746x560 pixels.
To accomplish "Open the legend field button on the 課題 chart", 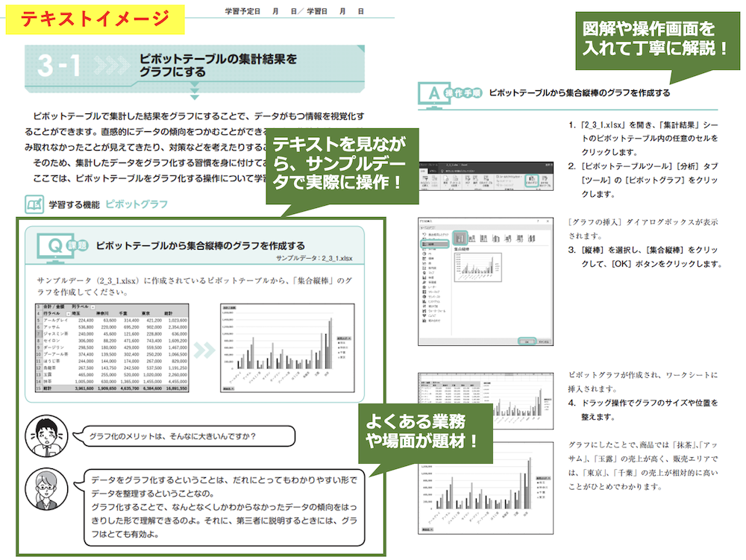I will point(343,338).
